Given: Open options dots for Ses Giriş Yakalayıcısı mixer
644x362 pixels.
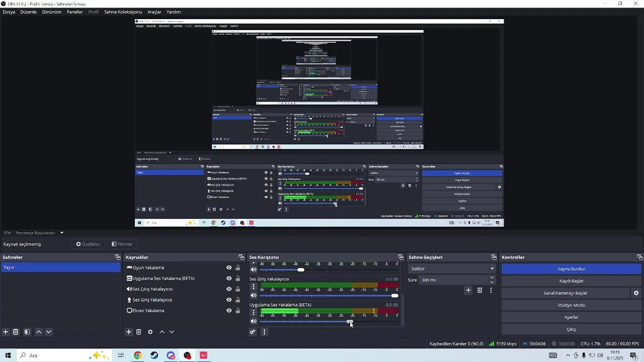Looking at the screenshot, I should pyautogui.click(x=254, y=287).
